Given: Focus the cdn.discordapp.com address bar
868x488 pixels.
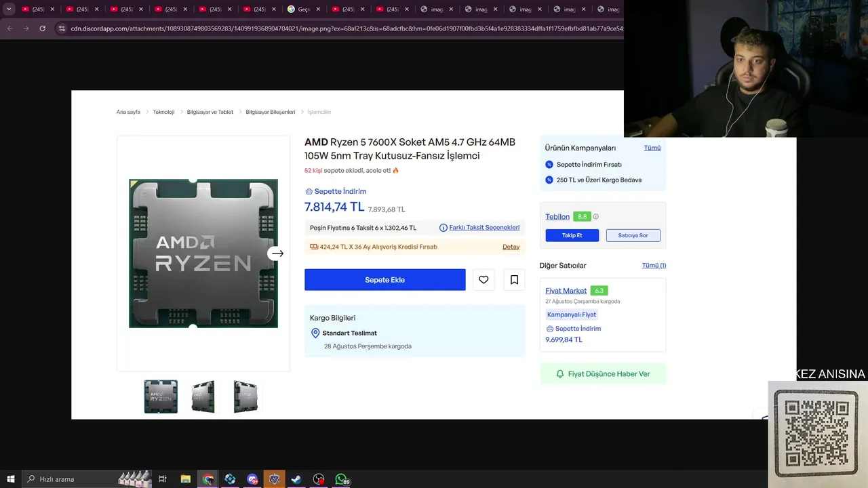Looking at the screenshot, I should (346, 28).
